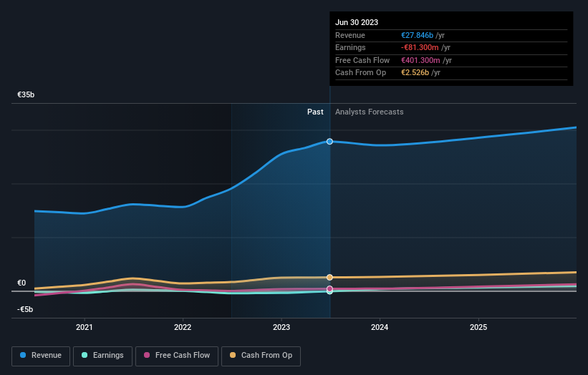588x375 pixels.
Task: Click the Cash From Op label in tooltip
Action: pyautogui.click(x=360, y=73)
